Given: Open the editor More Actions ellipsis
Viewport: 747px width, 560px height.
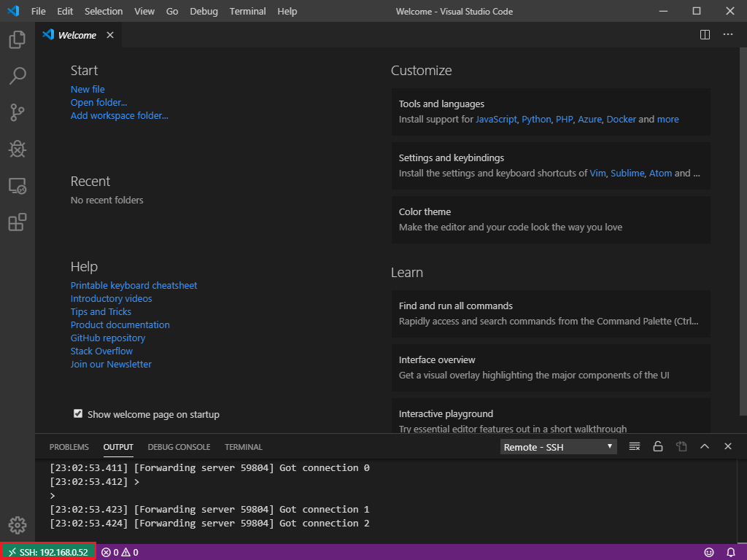Looking at the screenshot, I should tap(727, 35).
